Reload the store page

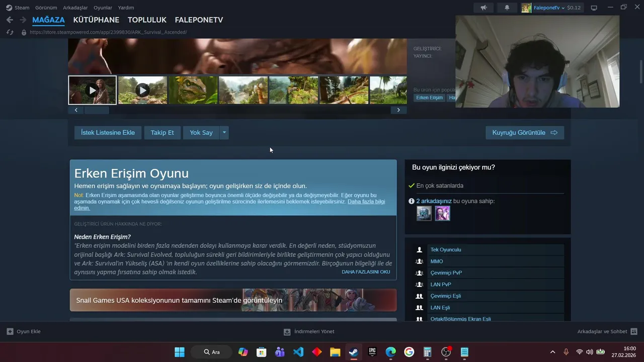(x=10, y=32)
